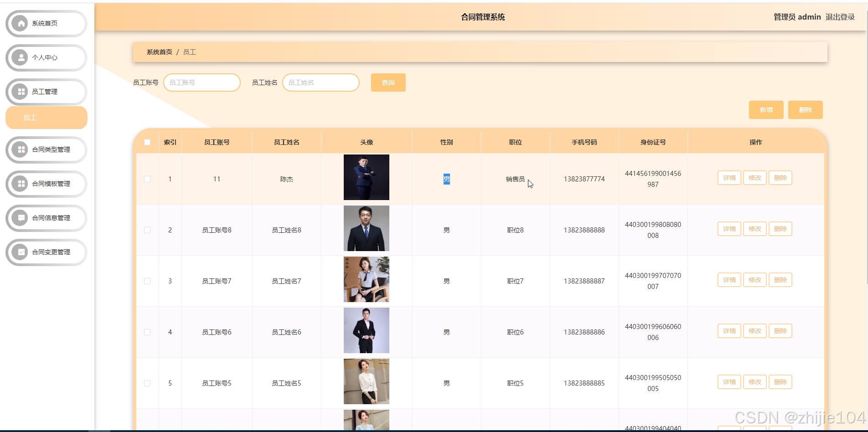Expand the 员工管理 sidebar menu
The width and height of the screenshot is (868, 432).
click(46, 92)
